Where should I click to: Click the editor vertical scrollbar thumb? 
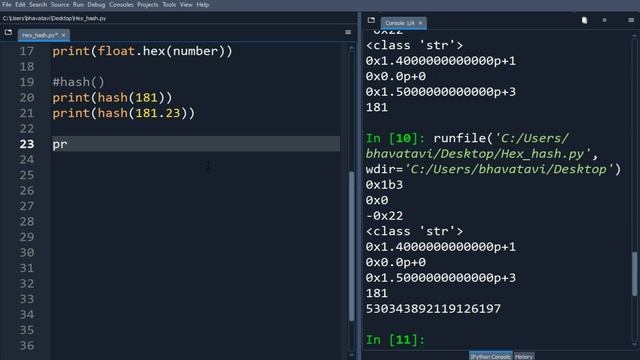351,247
